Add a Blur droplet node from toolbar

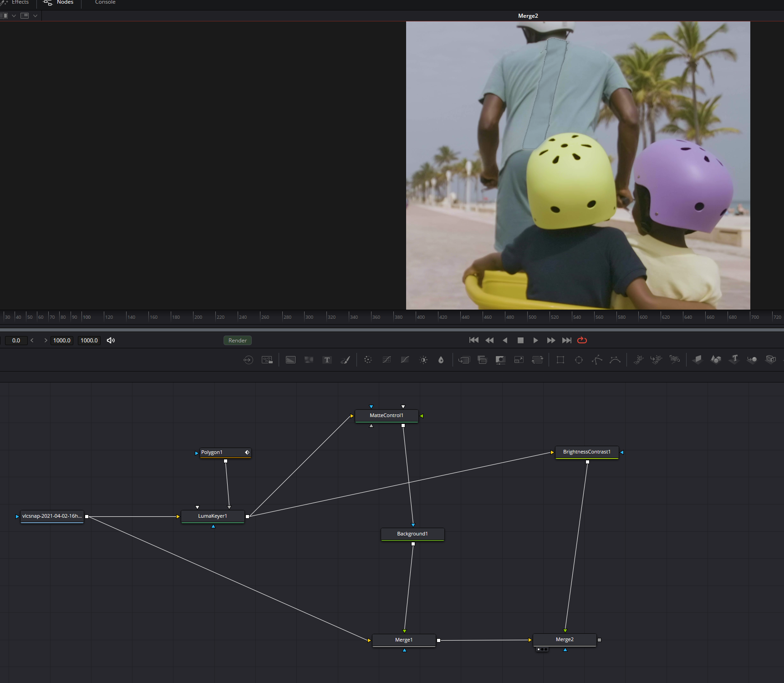click(x=441, y=360)
